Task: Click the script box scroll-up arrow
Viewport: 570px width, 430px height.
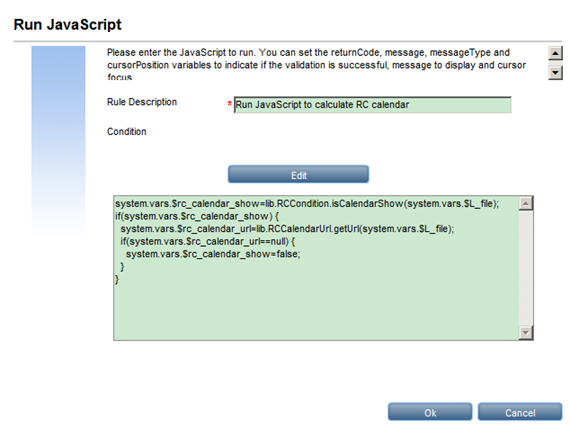Action: pyautogui.click(x=526, y=204)
